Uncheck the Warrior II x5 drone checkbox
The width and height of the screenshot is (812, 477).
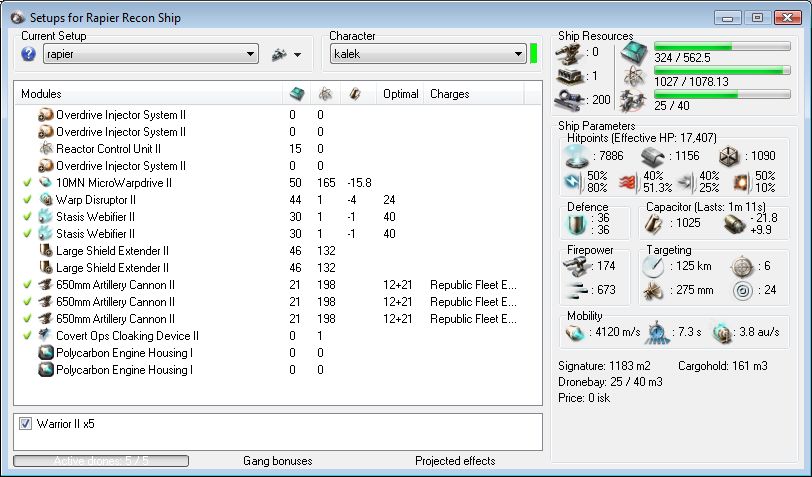[25, 424]
